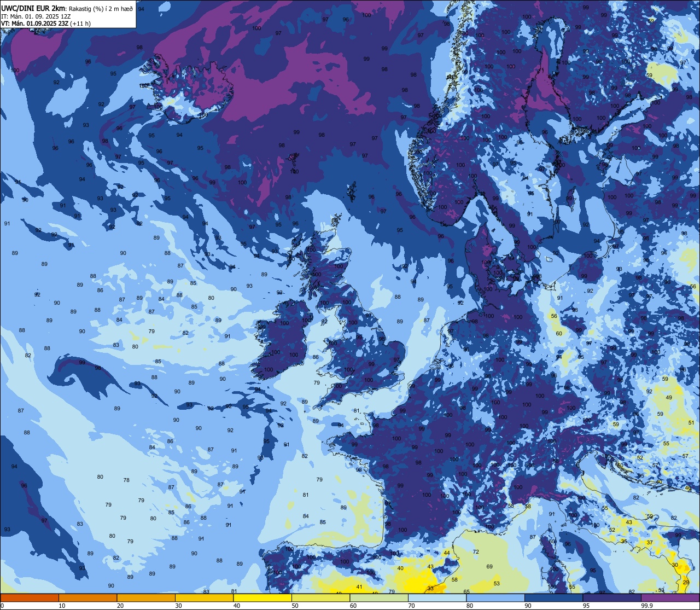Image resolution: width=700 pixels, height=610 pixels.
Task: Click the humidity value "69" on the map
Action: click(489, 566)
